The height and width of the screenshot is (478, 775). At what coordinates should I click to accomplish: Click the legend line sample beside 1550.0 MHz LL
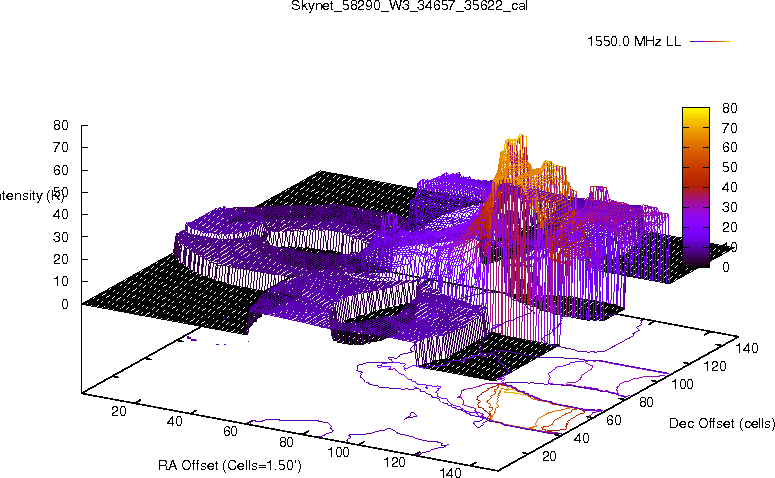click(x=710, y=42)
